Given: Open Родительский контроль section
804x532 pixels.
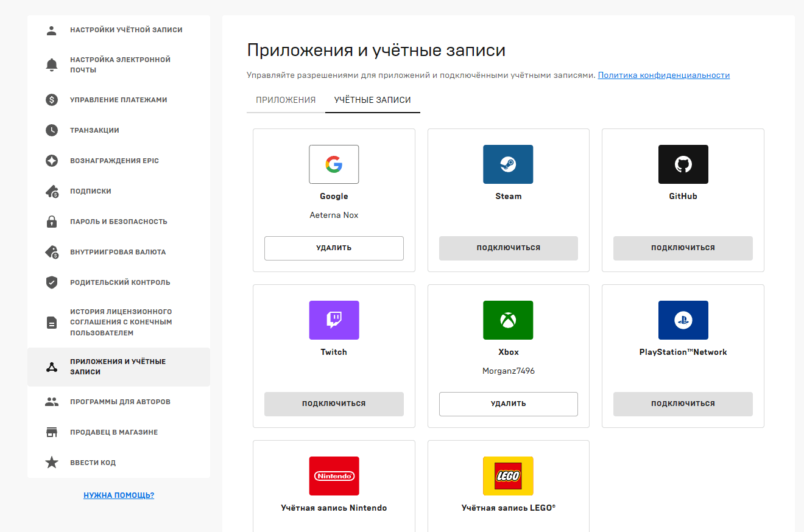Looking at the screenshot, I should pos(119,282).
